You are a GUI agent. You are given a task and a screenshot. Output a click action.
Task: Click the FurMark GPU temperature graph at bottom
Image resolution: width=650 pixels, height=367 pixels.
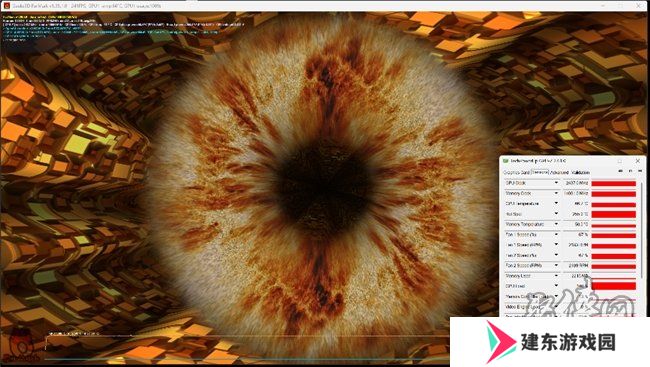pos(247,347)
